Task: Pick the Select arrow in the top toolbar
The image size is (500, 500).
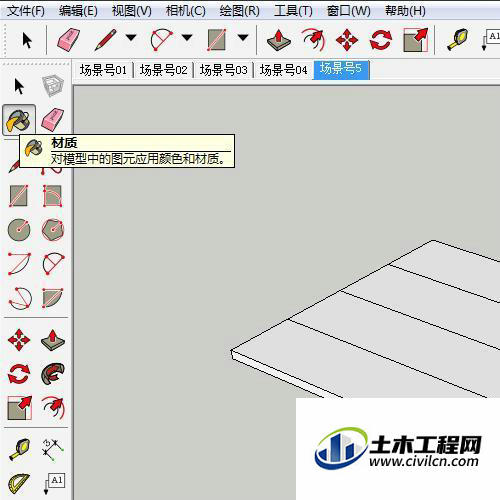Action: [27, 41]
